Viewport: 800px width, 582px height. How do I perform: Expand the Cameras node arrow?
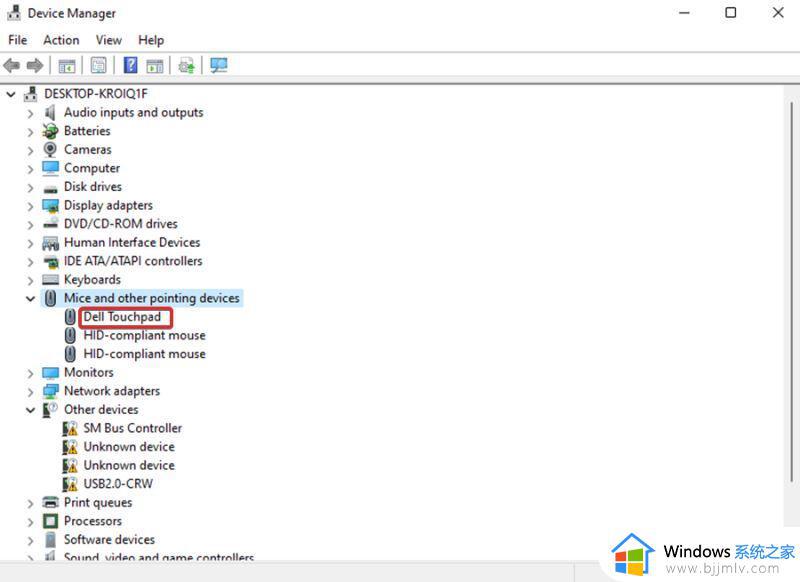tap(30, 150)
